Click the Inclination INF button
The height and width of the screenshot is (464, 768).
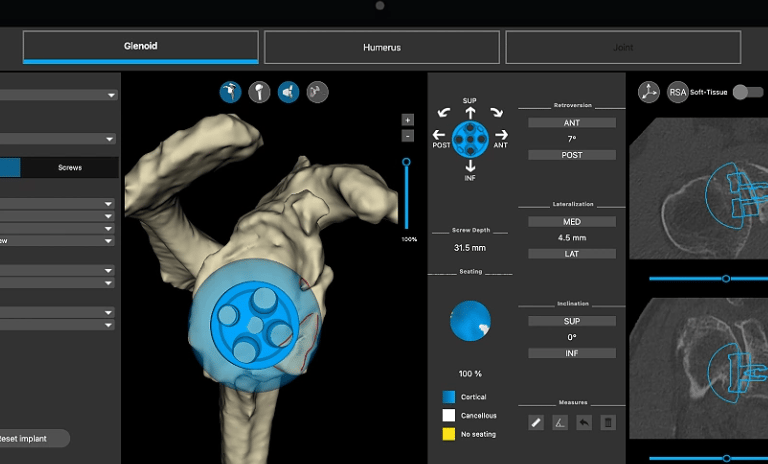(572, 353)
